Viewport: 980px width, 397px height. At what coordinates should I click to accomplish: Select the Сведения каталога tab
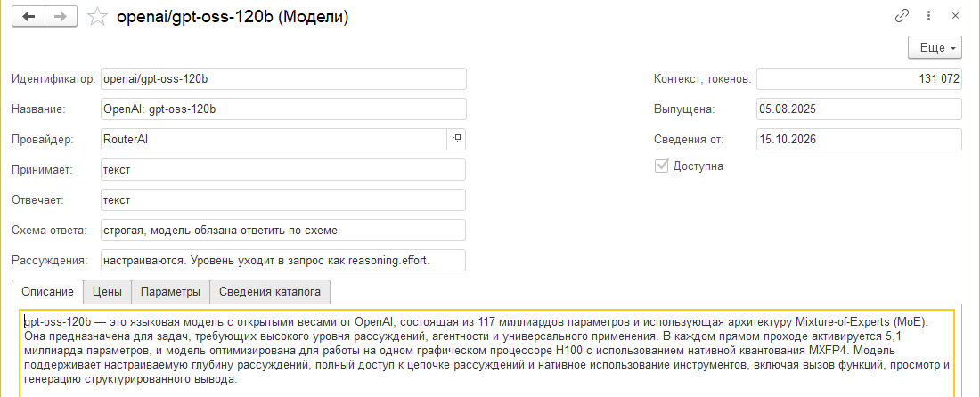(270, 291)
